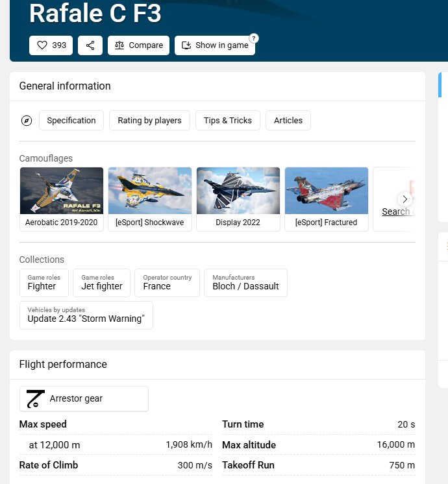Open the Fighter game role collection
The width and height of the screenshot is (448, 484).
[x=44, y=283]
